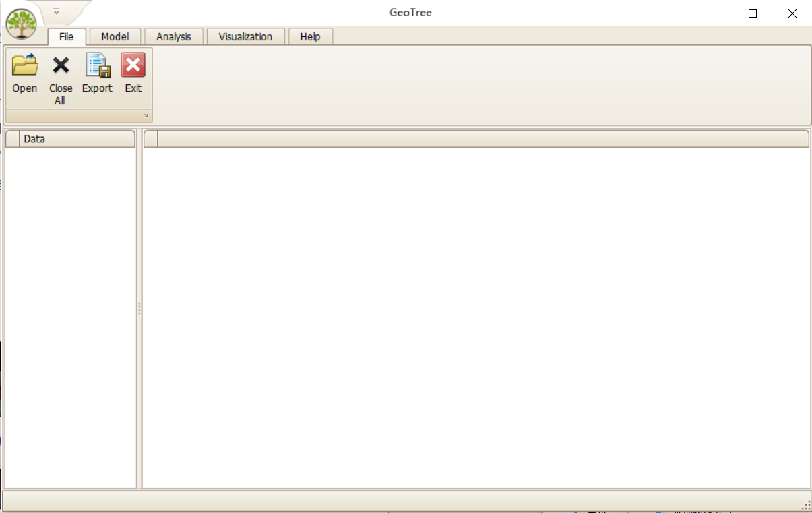812x513 pixels.
Task: Select the Visualization tab
Action: click(x=245, y=37)
